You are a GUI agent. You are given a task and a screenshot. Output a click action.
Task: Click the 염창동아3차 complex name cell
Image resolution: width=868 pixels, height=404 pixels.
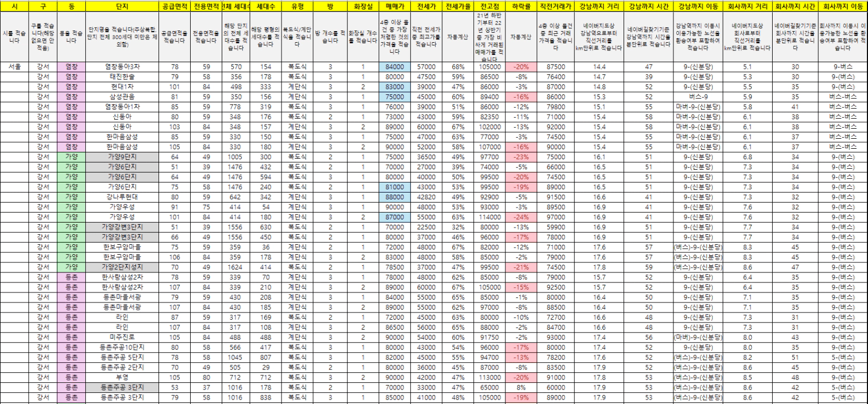(121, 67)
